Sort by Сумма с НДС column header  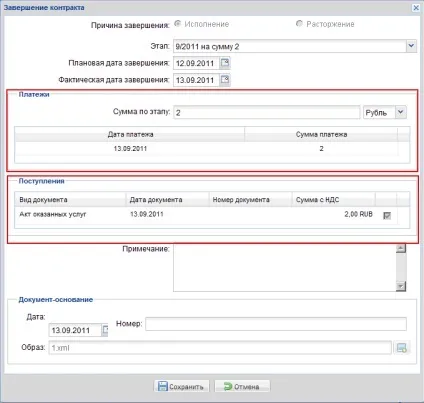click(x=334, y=200)
